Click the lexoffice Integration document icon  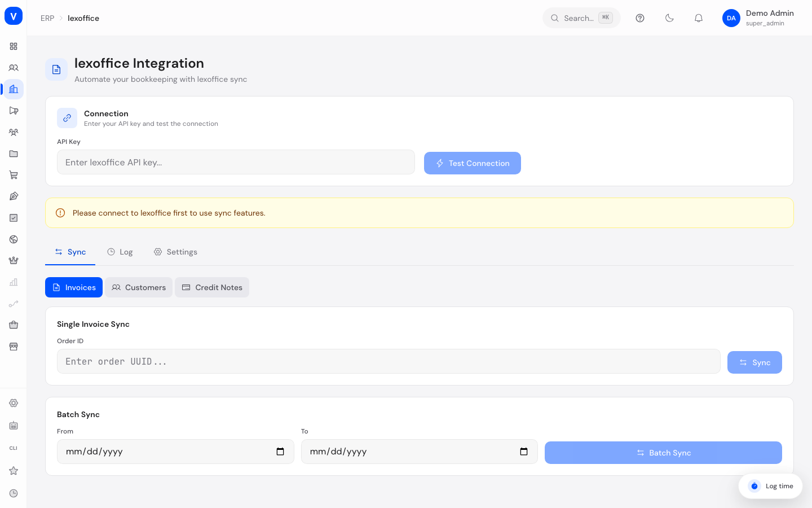[x=56, y=69]
